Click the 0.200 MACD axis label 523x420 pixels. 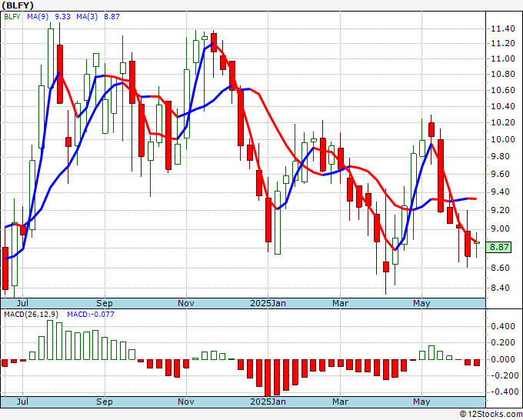(503, 342)
